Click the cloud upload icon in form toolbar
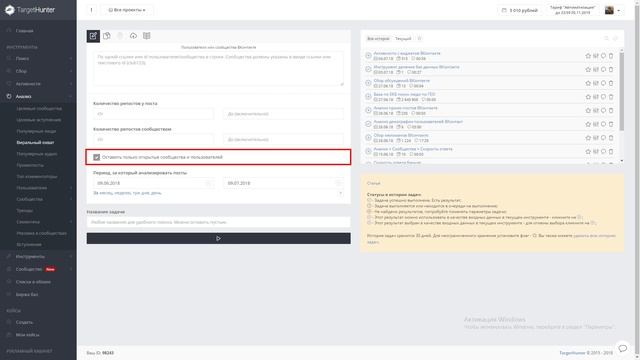 tap(133, 36)
